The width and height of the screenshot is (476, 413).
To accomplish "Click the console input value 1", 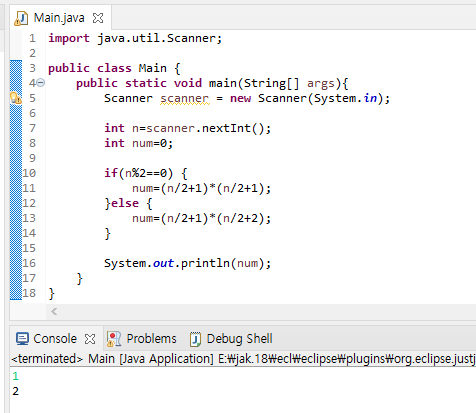I will [15, 376].
